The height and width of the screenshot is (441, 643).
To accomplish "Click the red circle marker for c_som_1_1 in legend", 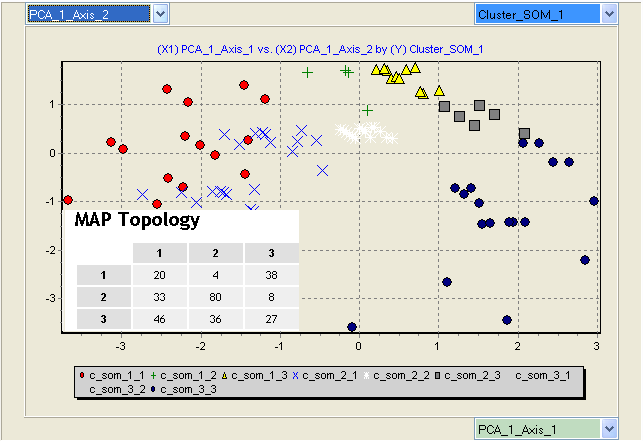I will tap(82, 375).
